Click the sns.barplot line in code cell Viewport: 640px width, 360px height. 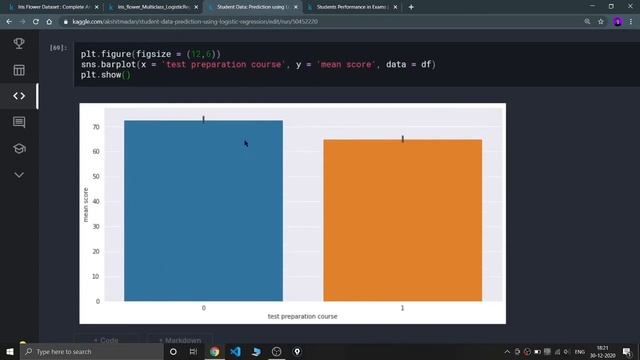(x=258, y=64)
